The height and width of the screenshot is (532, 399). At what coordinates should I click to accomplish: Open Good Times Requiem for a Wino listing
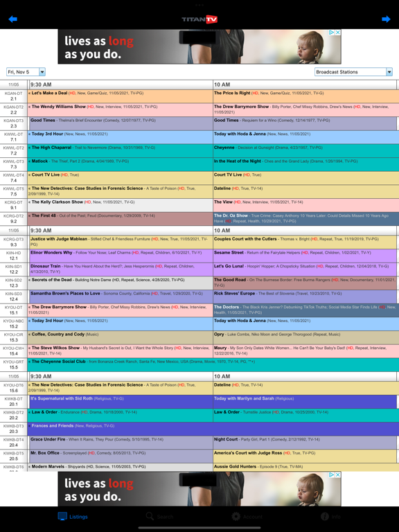(x=305, y=123)
